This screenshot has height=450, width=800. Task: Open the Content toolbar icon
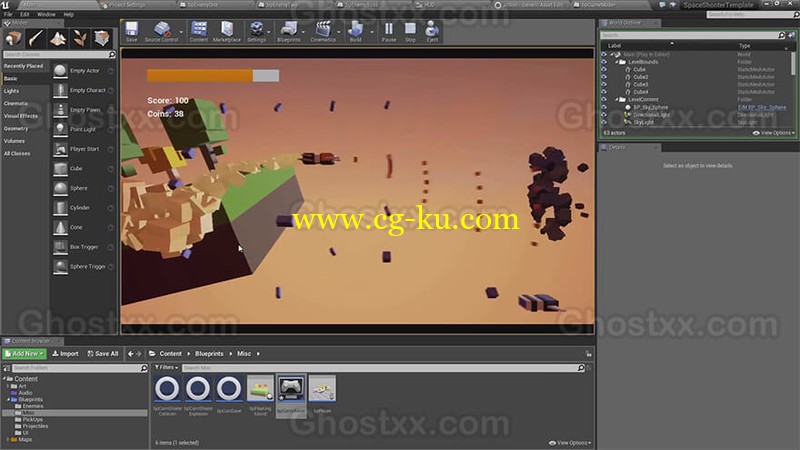click(198, 32)
